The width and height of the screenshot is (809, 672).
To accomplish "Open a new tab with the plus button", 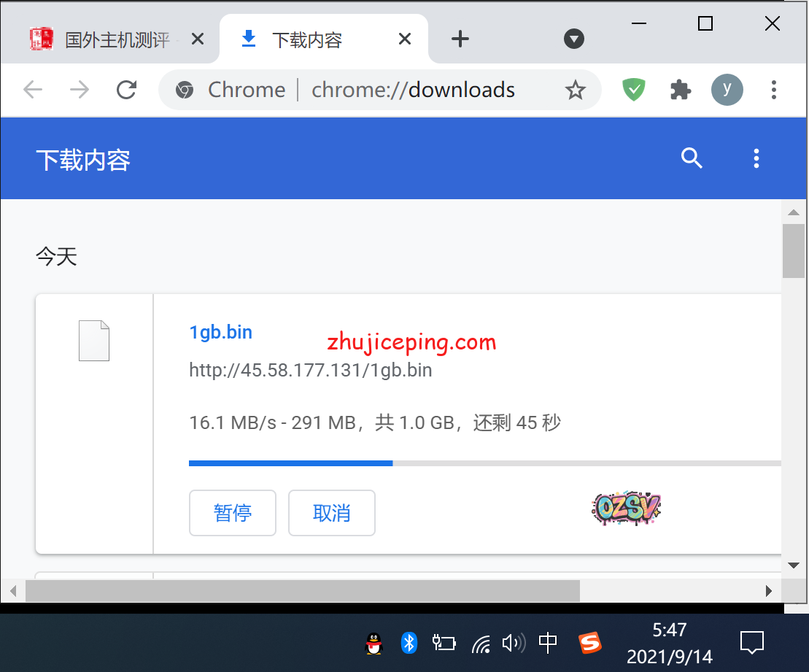I will tap(460, 39).
